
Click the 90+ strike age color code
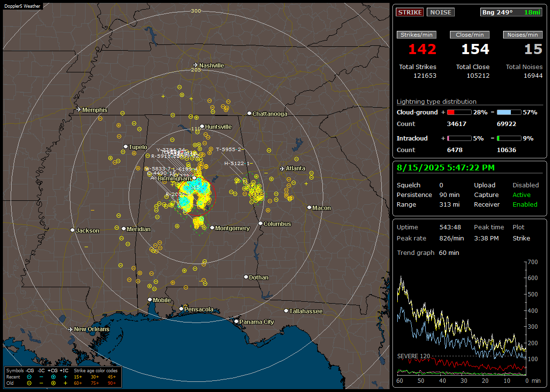click(x=112, y=383)
